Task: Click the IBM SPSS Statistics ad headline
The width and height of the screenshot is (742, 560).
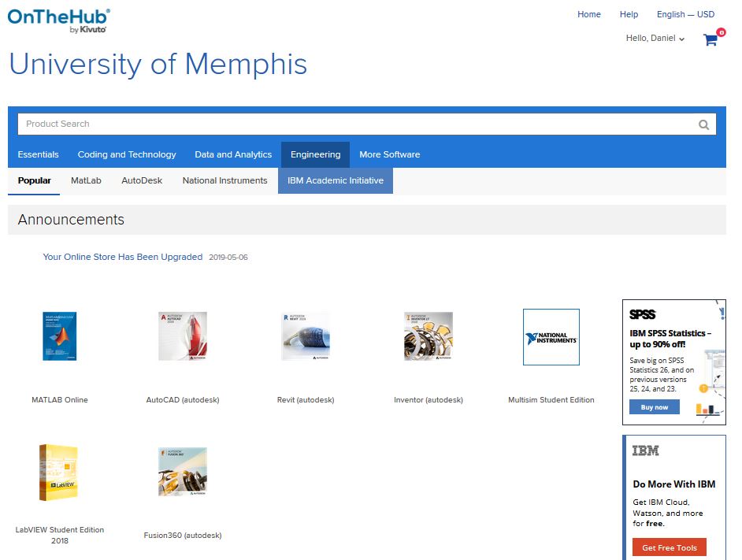Action: click(670, 339)
